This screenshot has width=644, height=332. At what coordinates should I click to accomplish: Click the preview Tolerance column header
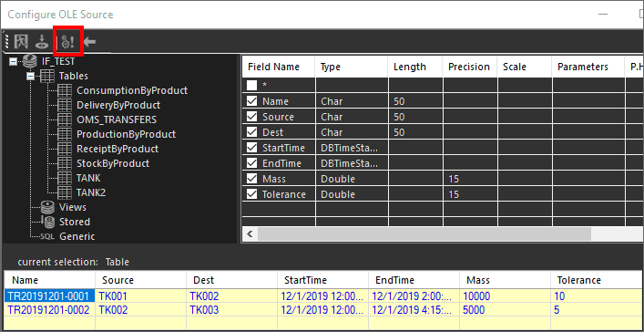click(597, 280)
